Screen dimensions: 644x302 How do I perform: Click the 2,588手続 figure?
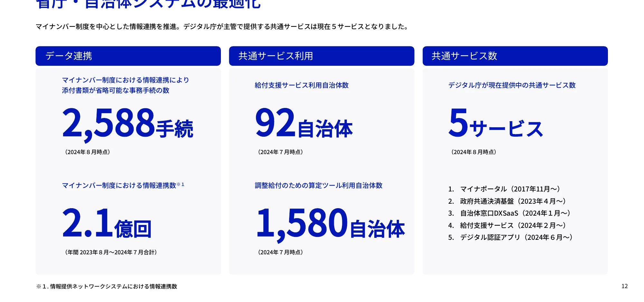coord(128,124)
